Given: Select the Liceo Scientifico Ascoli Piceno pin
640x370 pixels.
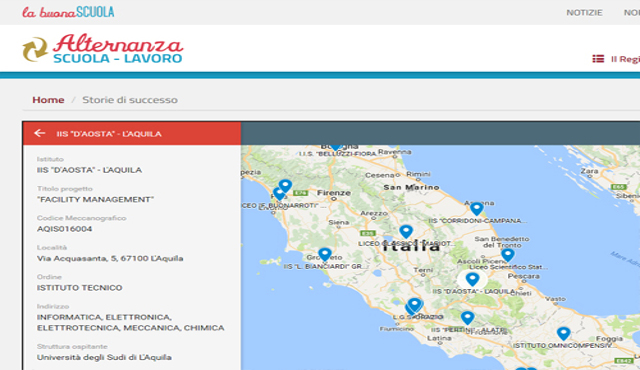Looking at the screenshot, I should pos(508,255).
